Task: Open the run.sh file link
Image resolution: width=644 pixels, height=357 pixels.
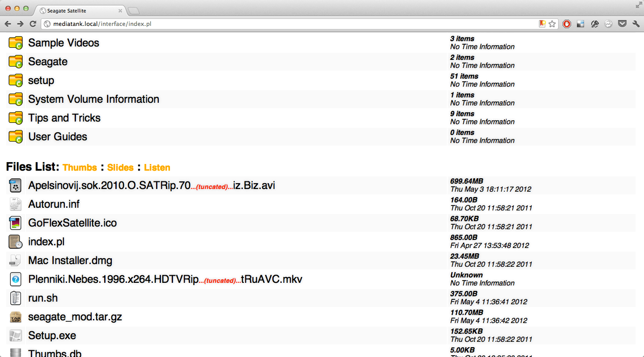Action: pyautogui.click(x=43, y=298)
